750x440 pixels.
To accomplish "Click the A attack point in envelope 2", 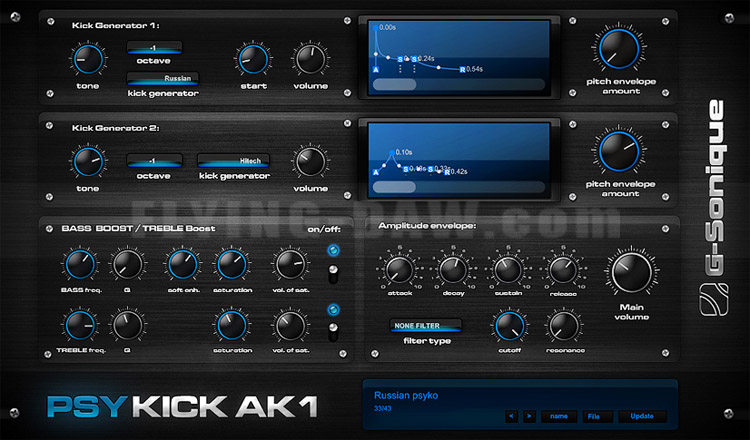I will 376,172.
